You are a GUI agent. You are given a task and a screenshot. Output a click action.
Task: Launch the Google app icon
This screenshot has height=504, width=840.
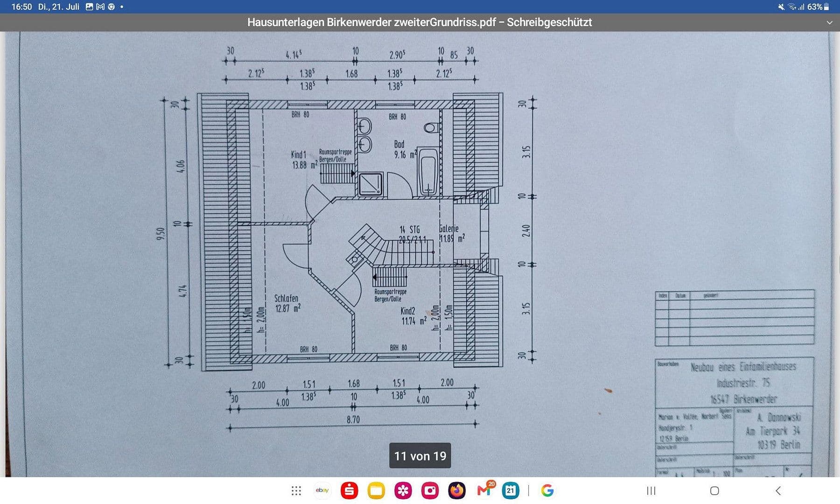547,490
